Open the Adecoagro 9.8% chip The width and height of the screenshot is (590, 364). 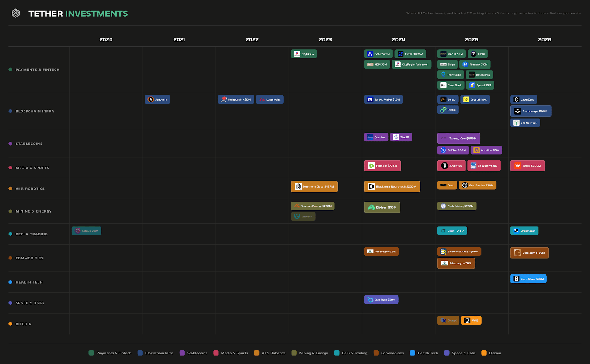(x=381, y=252)
